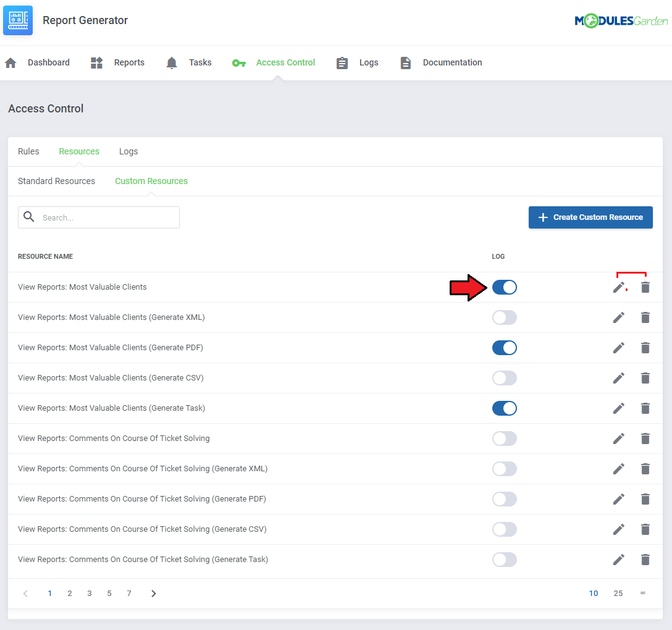672x630 pixels.
Task: Disable log for Most Valuable Clients (Generate PDF)
Action: pos(505,348)
